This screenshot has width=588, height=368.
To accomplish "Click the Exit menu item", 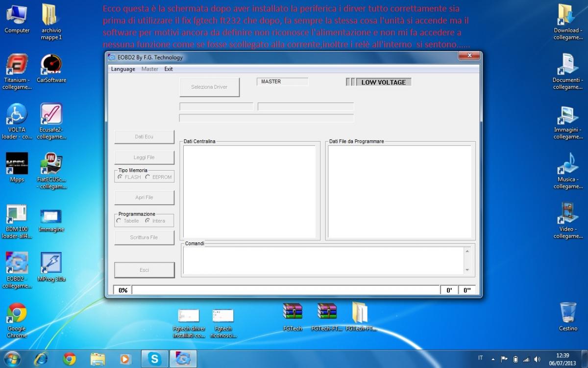I will 169,69.
